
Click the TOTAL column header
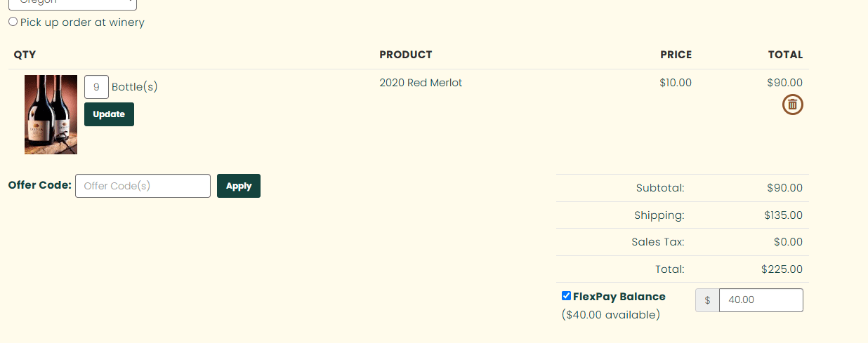coord(785,55)
